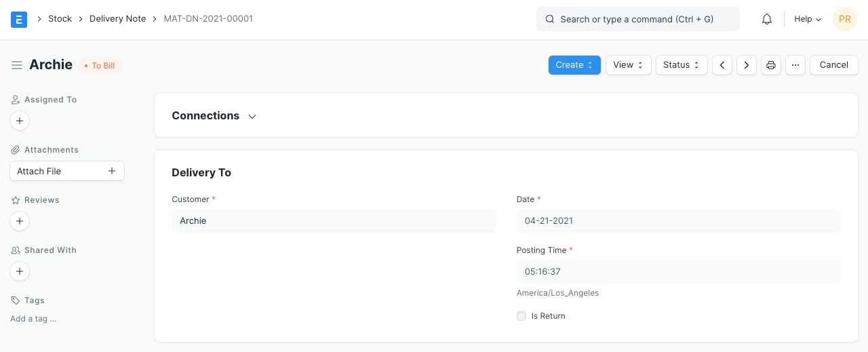Add a review with plus button
868x352 pixels.
coord(20,221)
